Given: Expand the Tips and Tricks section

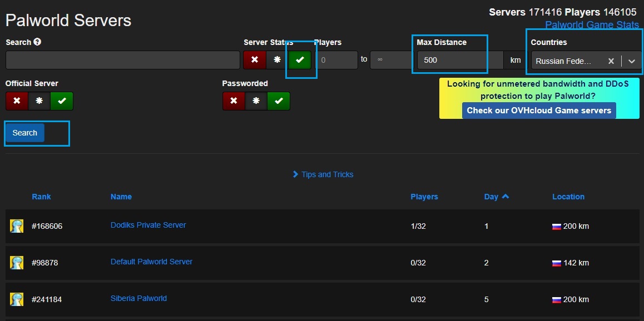Looking at the screenshot, I should [x=323, y=174].
